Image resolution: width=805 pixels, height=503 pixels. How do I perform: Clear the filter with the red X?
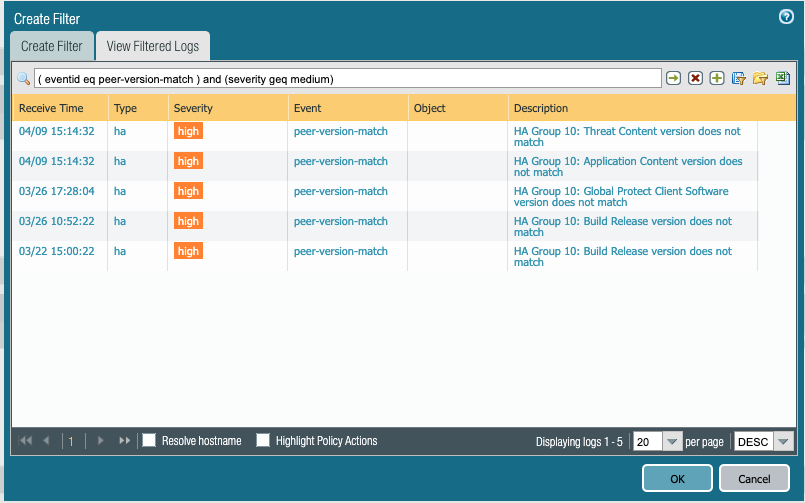point(695,78)
